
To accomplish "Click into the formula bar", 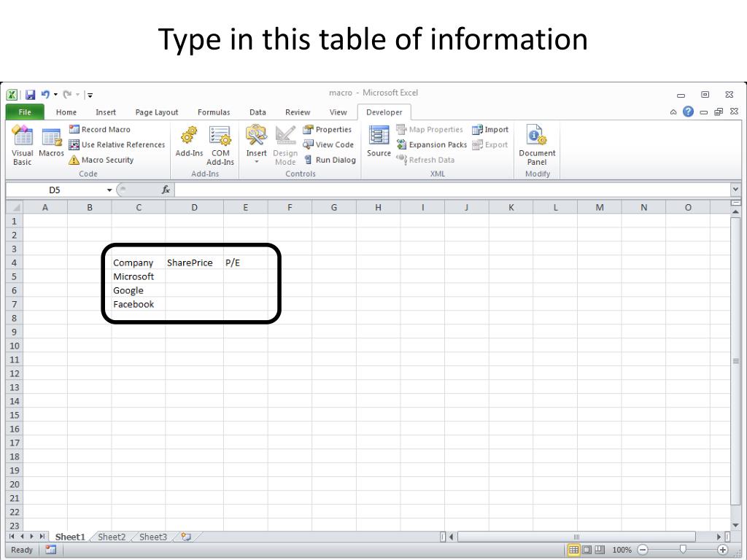I will click(x=452, y=190).
